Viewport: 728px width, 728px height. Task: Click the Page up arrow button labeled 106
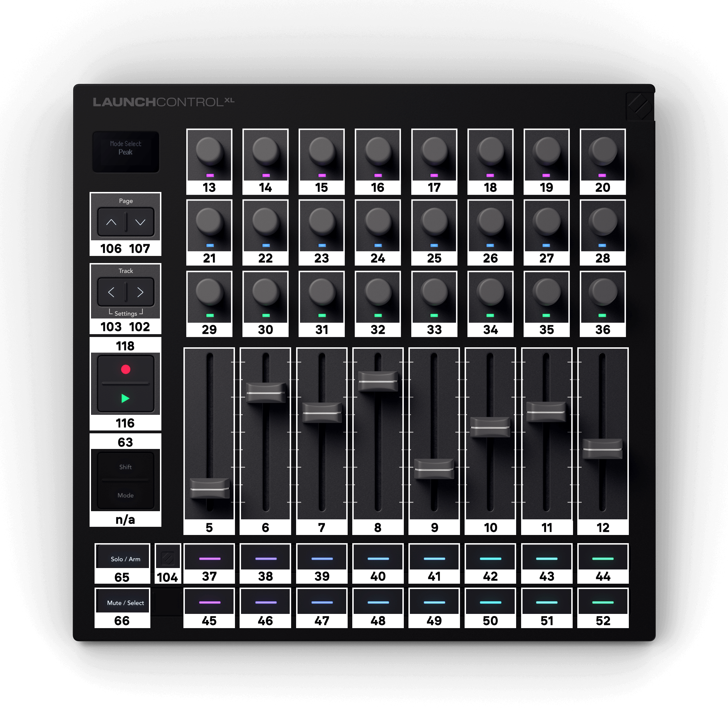click(111, 222)
